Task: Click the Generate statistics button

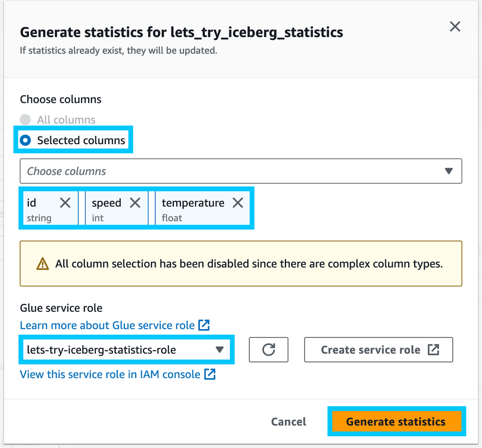Action: pos(396,421)
